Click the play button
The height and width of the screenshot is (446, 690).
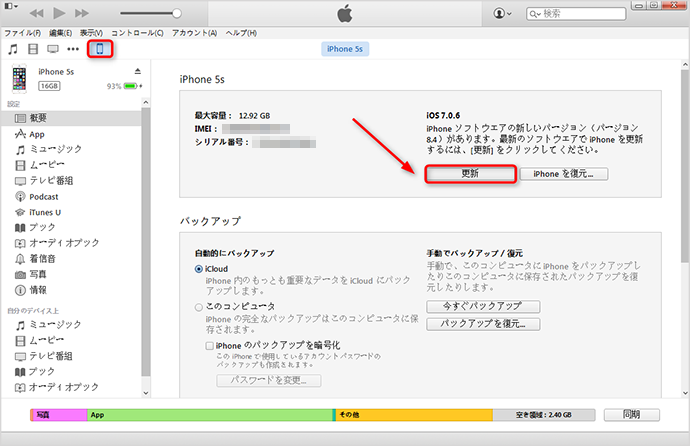pos(59,13)
